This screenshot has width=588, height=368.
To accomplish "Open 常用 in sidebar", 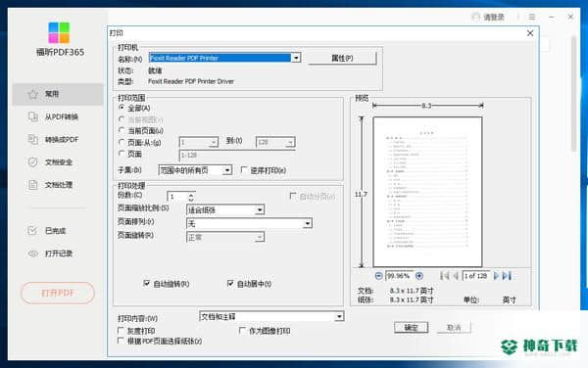I will 58,94.
